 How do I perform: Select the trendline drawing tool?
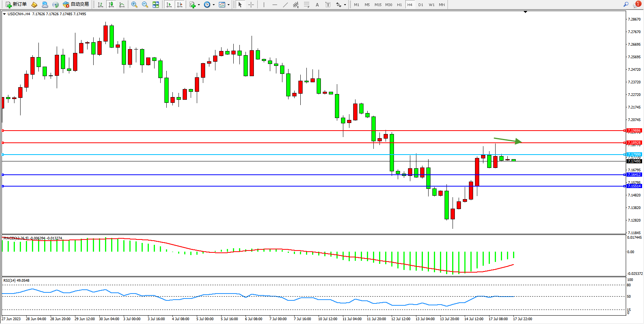[x=285, y=5]
